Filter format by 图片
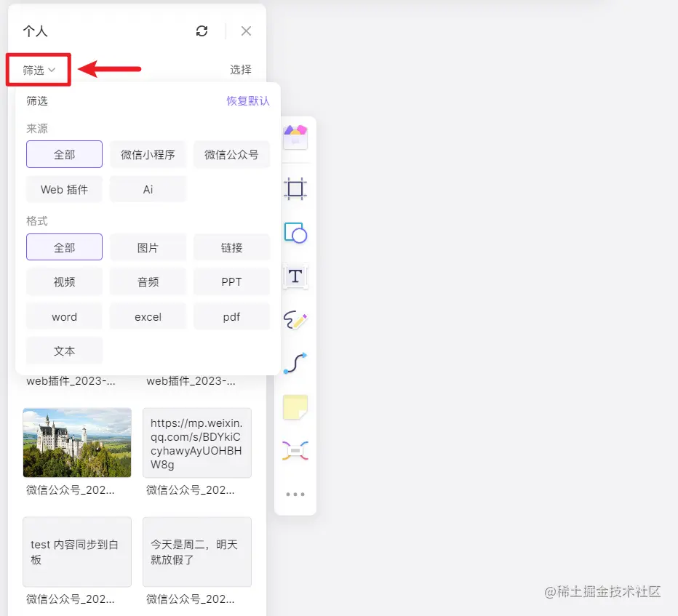Viewport: 678px width, 616px height. pos(148,247)
